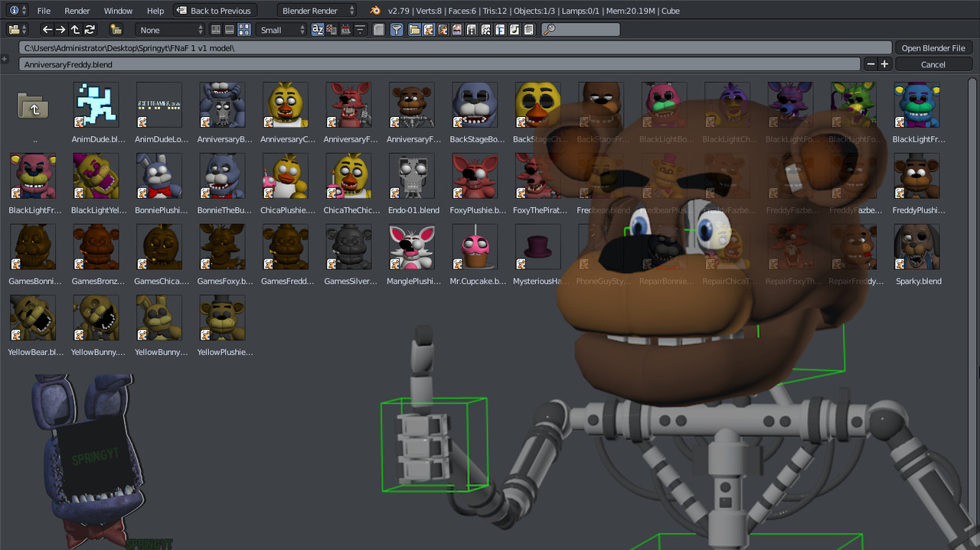Sort files by extension

(x=332, y=30)
